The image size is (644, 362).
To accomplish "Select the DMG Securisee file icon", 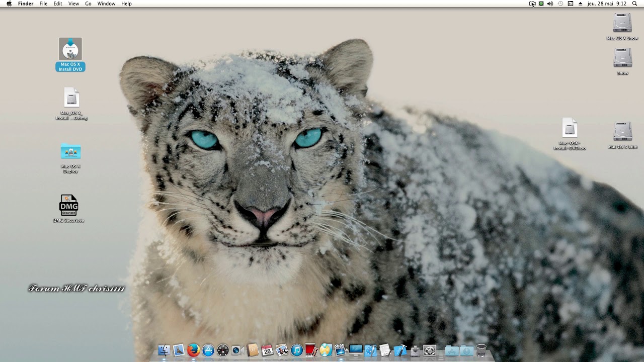I will pyautogui.click(x=69, y=209).
